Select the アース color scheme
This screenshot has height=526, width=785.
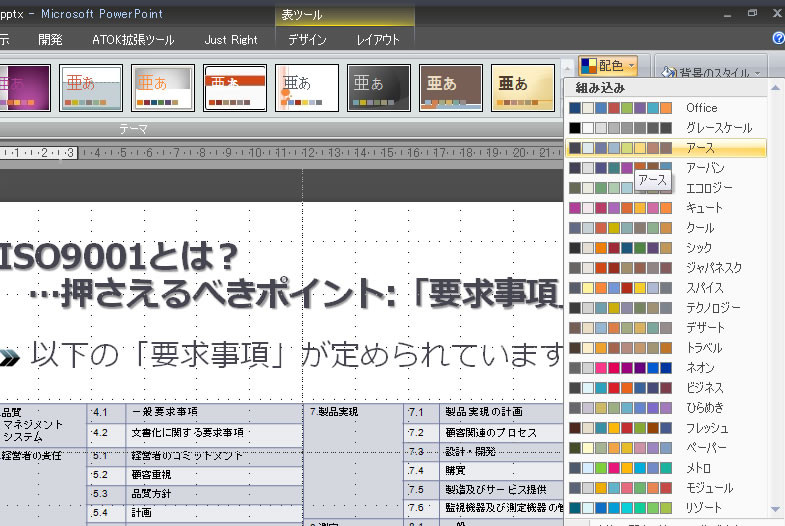coord(666,148)
